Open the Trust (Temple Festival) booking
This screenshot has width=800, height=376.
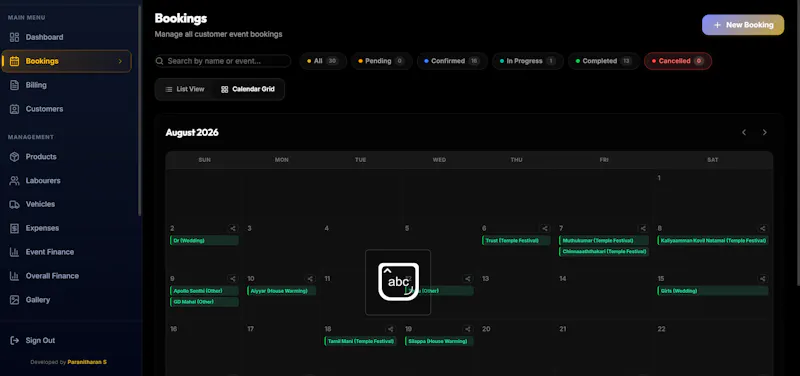click(x=516, y=240)
